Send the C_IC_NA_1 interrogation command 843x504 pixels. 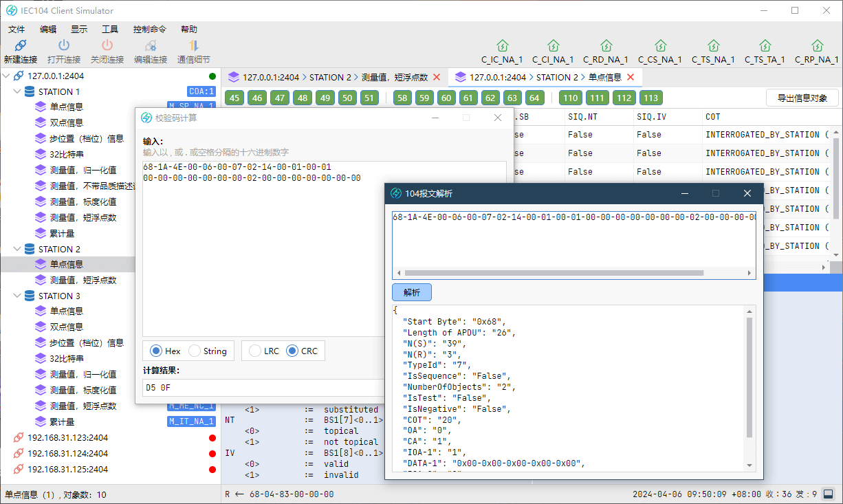point(502,45)
